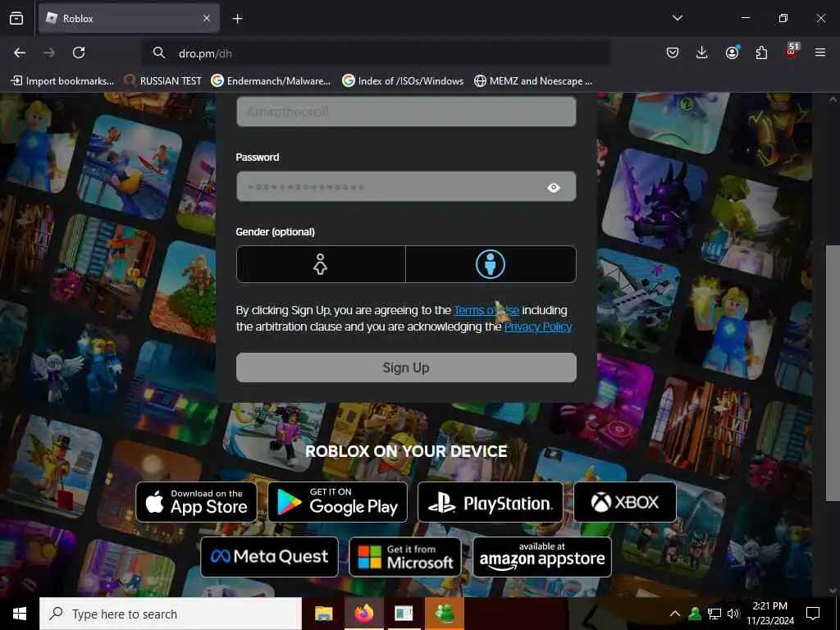840x630 pixels.
Task: Reload the page
Action: tap(79, 52)
